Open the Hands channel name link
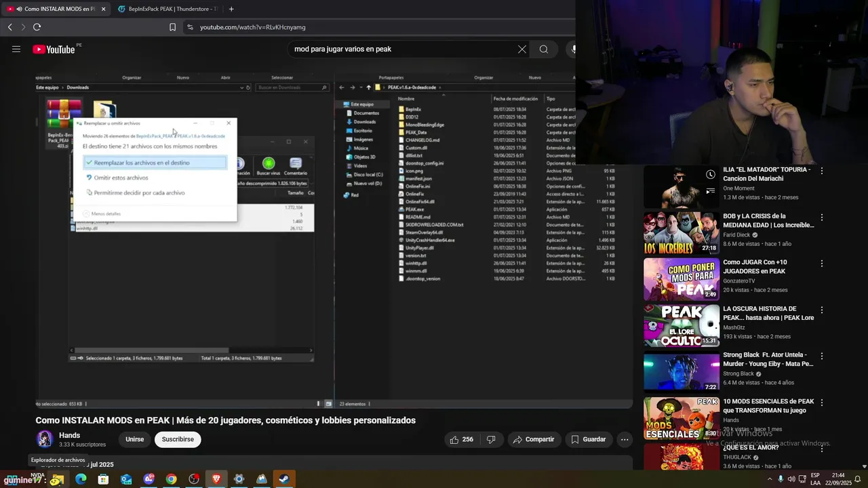The width and height of the screenshot is (868, 488). 69,435
